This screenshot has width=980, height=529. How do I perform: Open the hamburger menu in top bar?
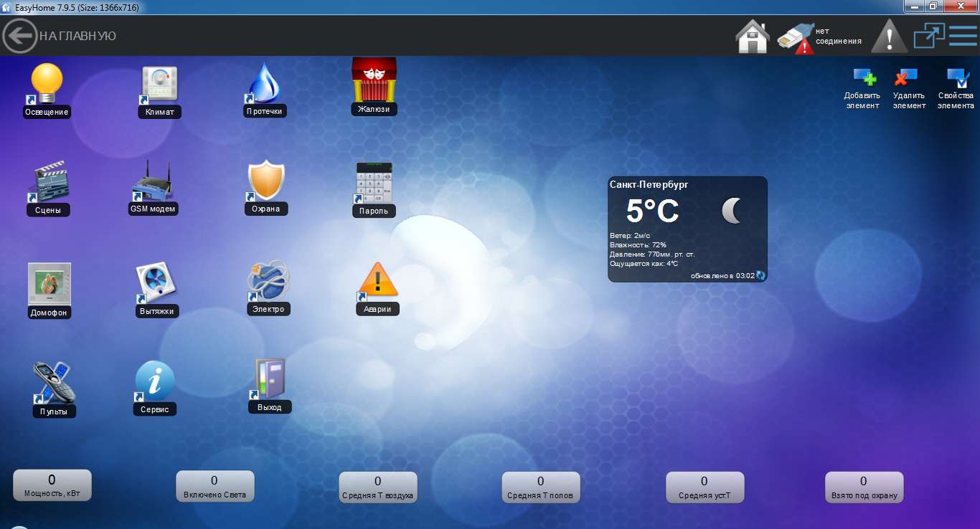(x=963, y=36)
